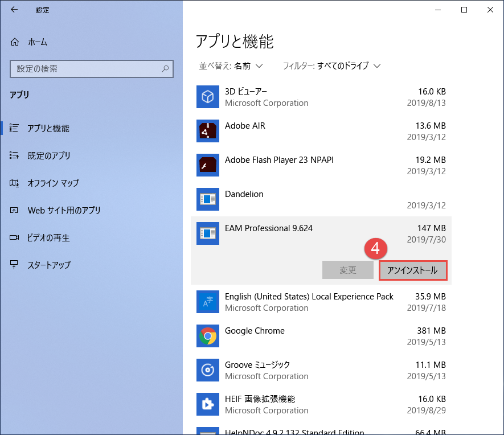Image resolution: width=504 pixels, height=435 pixels.
Task: Open the フィルター: すべてのドライブ dropdown
Action: 331,66
